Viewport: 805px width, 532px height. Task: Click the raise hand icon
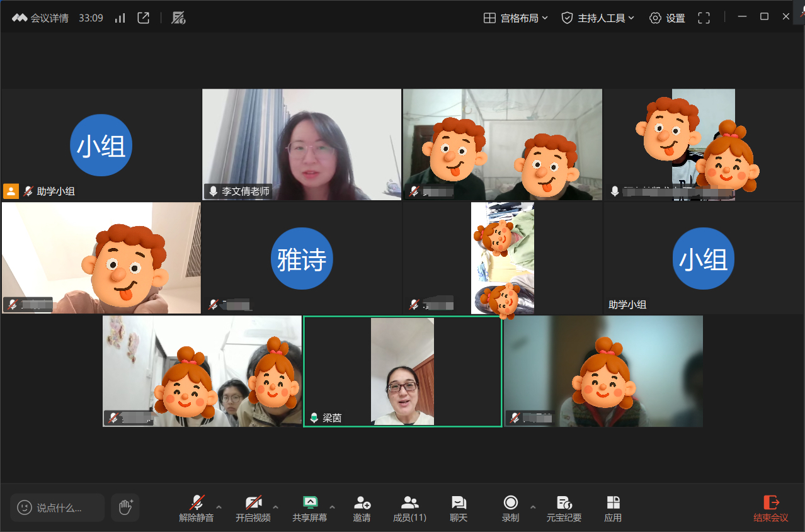click(125, 507)
